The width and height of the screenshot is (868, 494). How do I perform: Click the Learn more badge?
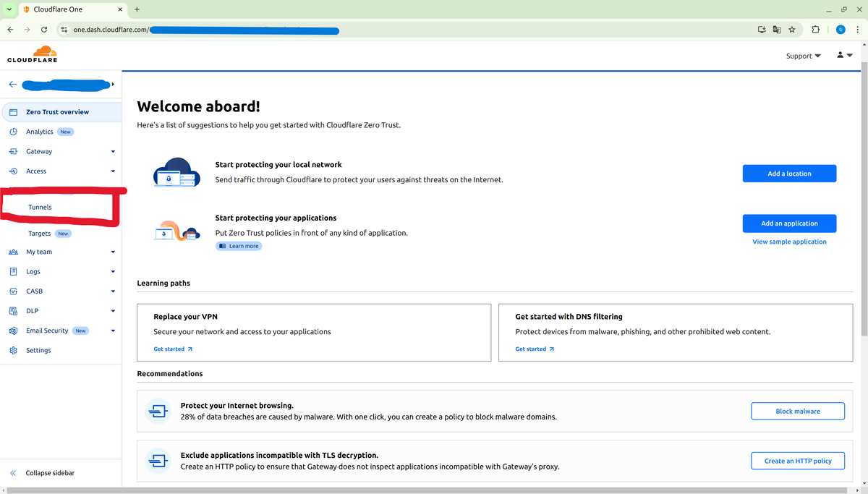tap(239, 246)
